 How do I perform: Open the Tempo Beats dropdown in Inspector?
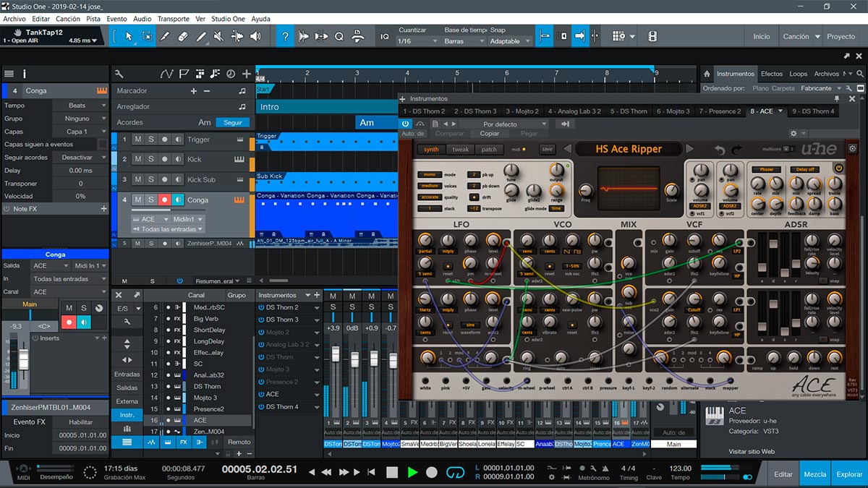[x=80, y=106]
